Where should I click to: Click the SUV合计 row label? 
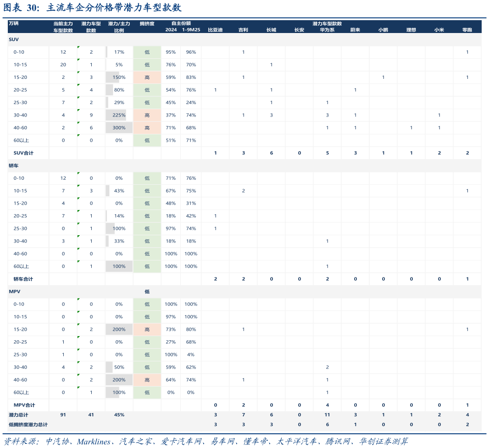(23, 153)
